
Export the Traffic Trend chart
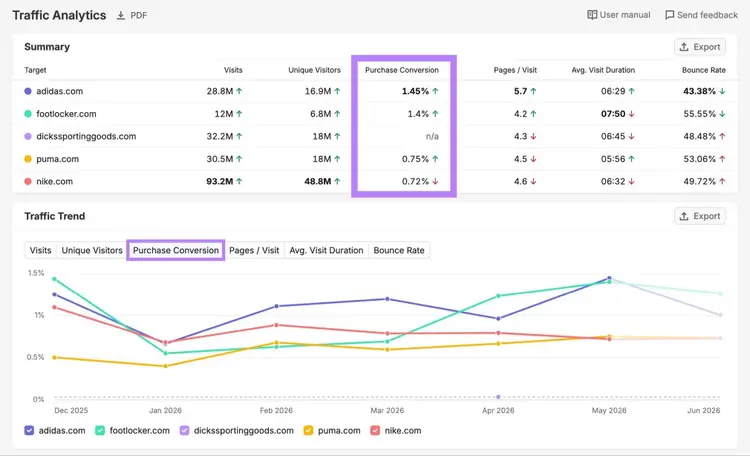click(x=700, y=216)
